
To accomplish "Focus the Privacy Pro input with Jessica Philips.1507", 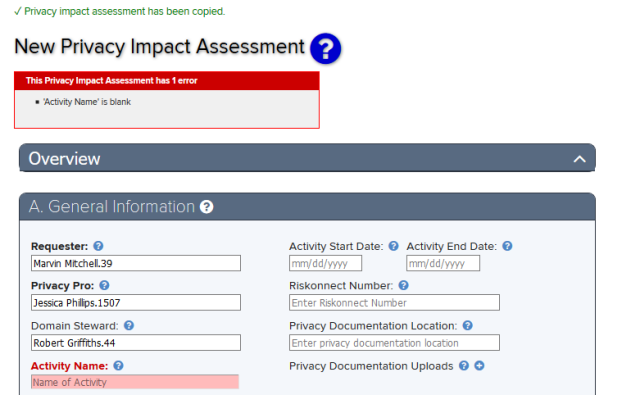I will click(x=136, y=302).
